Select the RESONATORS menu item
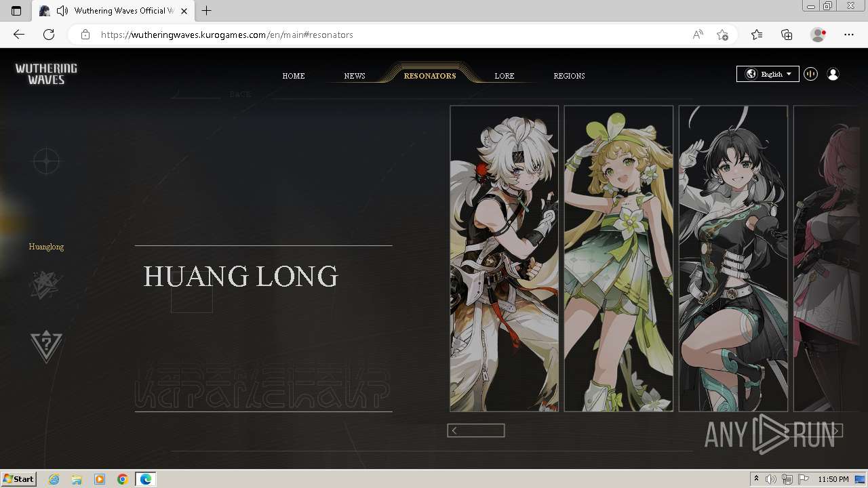This screenshot has height=488, width=868. tap(430, 76)
